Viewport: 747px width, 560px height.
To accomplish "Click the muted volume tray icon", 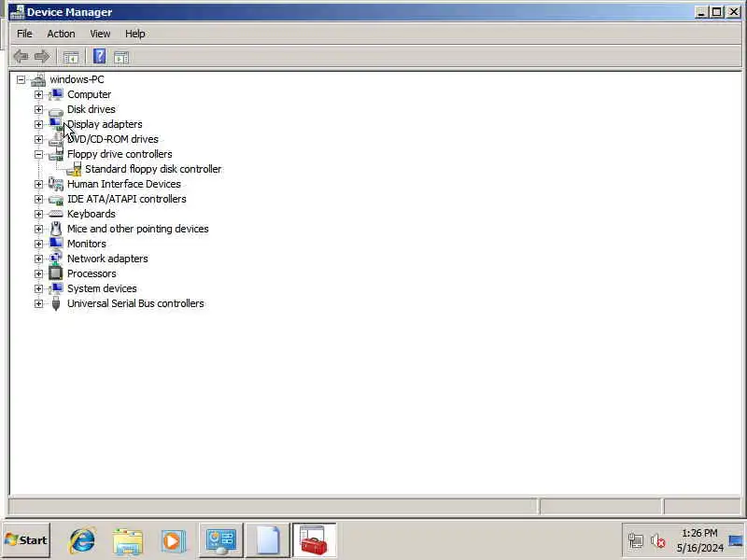I will click(x=658, y=541).
